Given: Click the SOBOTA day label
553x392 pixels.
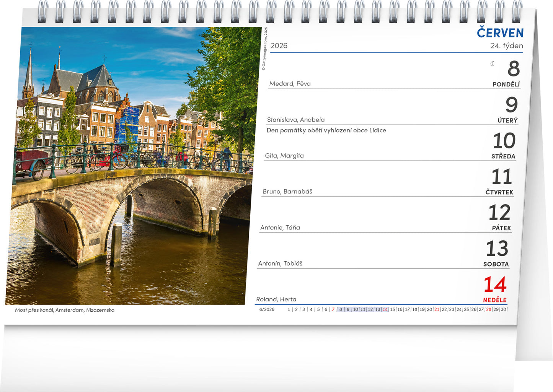Looking at the screenshot, I should pyautogui.click(x=496, y=264).
